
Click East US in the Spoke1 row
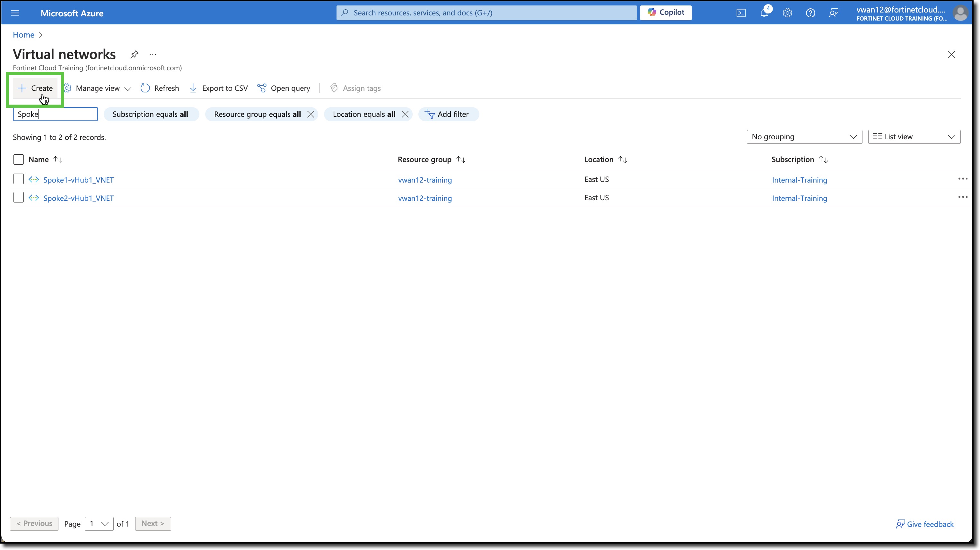coord(597,179)
